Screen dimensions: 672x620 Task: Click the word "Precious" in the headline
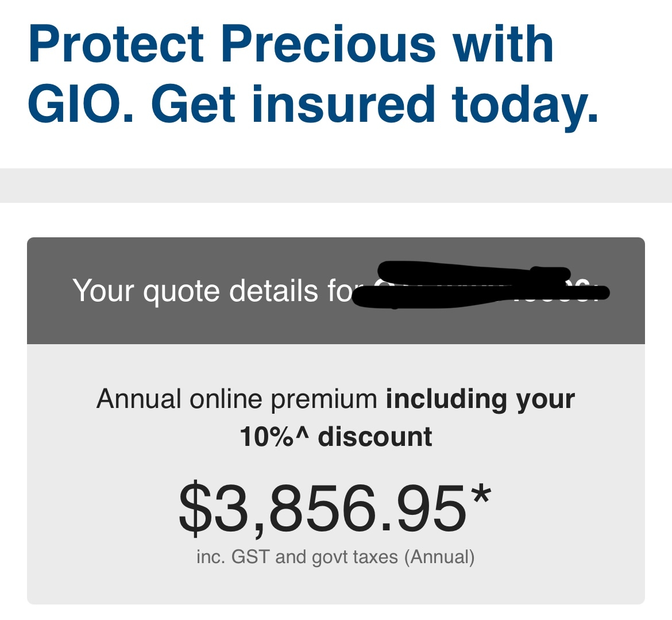[x=328, y=45]
